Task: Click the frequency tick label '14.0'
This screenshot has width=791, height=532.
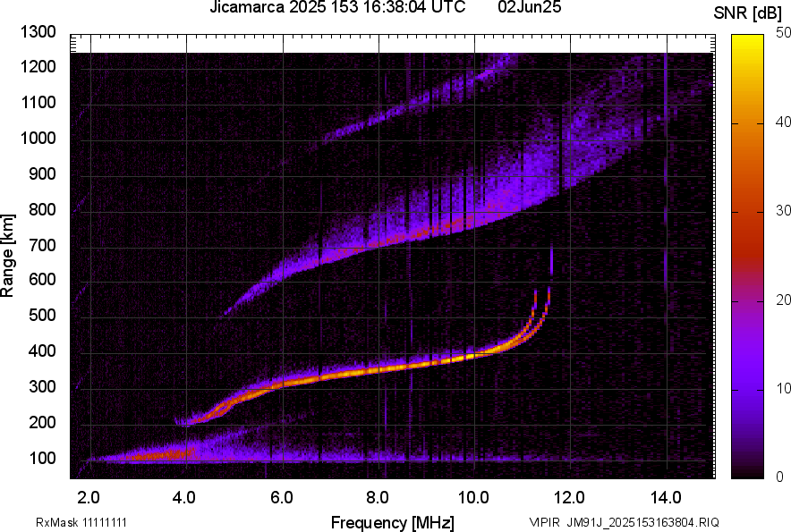Action: pos(666,497)
